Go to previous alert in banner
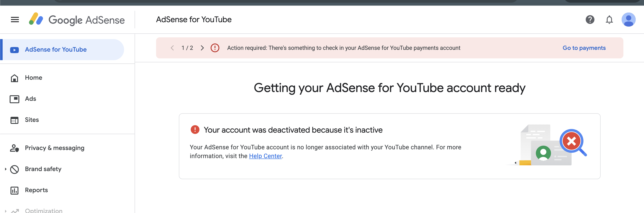Viewport: 644px width, 213px height. pyautogui.click(x=172, y=48)
